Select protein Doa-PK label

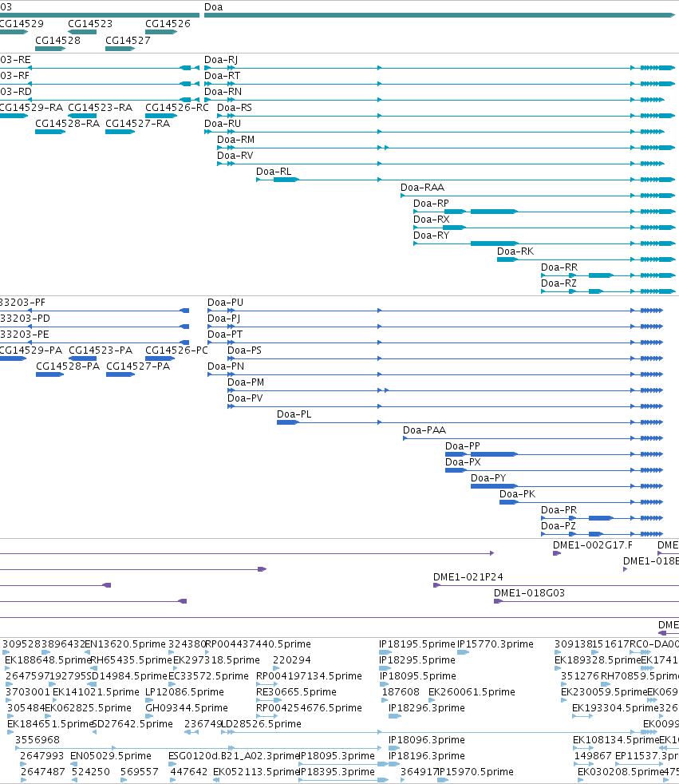point(518,495)
